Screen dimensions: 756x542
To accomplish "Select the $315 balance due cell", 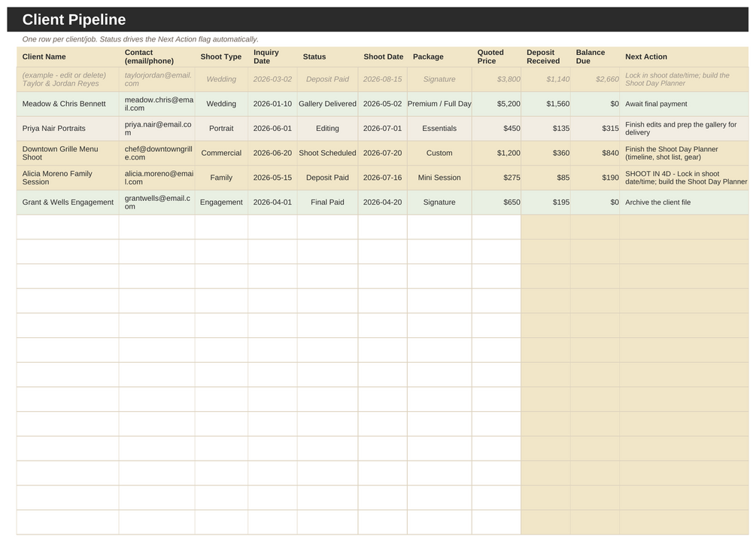I will click(594, 129).
